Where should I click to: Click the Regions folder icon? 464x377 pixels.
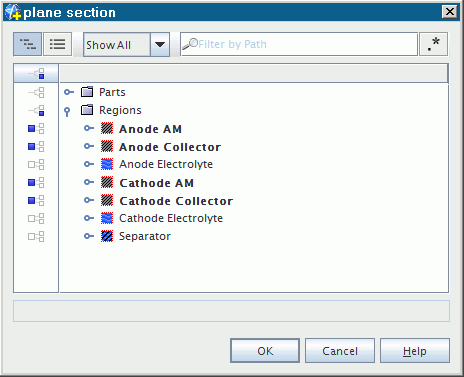[87, 110]
